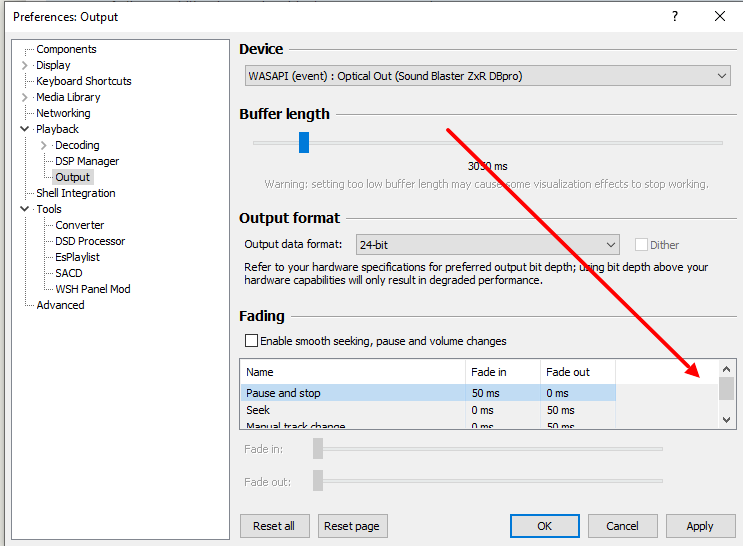Select the Advanced preferences page
The width and height of the screenshot is (743, 546).
click(x=60, y=305)
